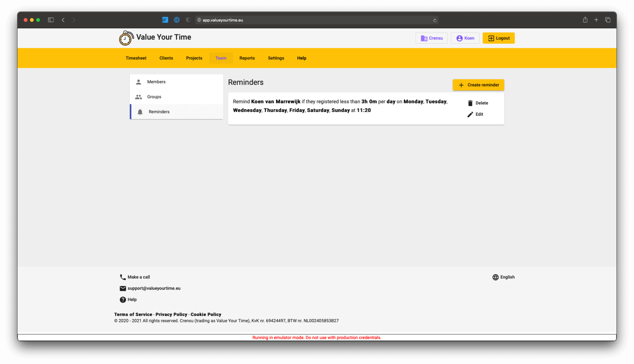Click the Crenxu organization selector
634x364 pixels.
[x=432, y=38]
